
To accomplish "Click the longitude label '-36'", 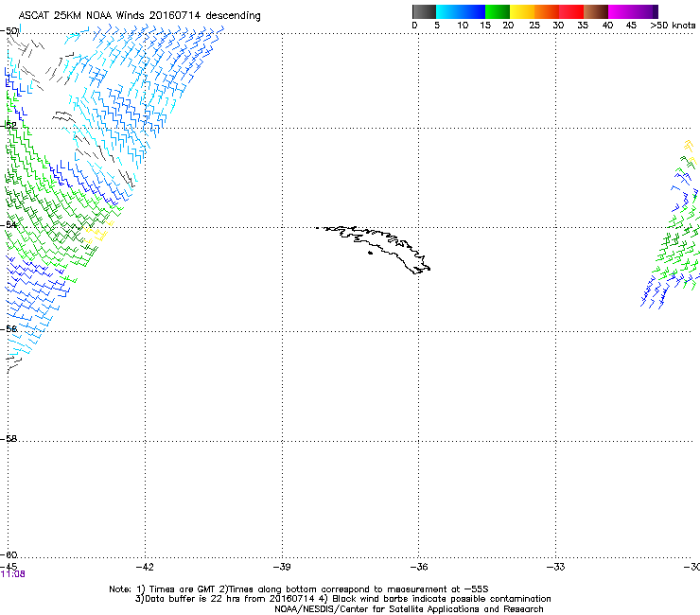I will (419, 567).
